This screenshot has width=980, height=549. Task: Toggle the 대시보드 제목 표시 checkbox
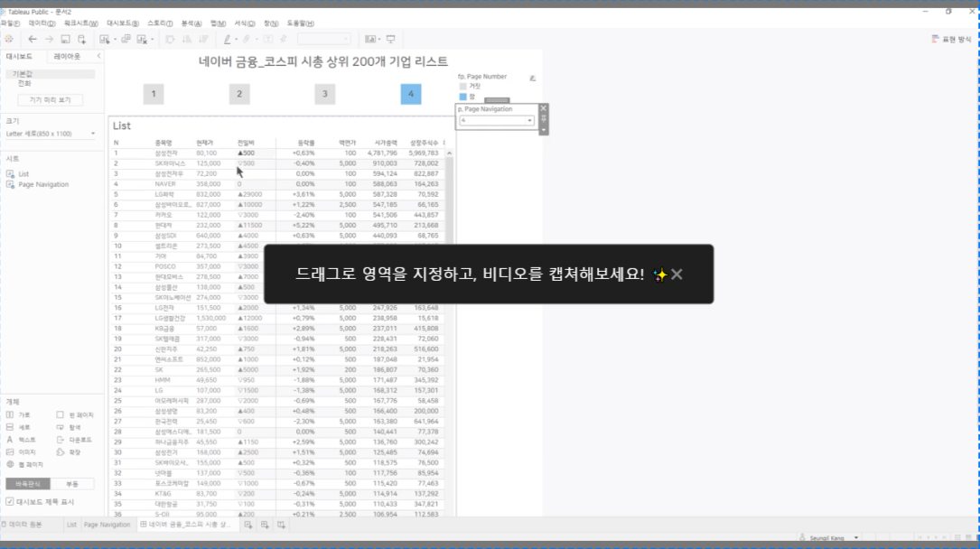coord(9,501)
